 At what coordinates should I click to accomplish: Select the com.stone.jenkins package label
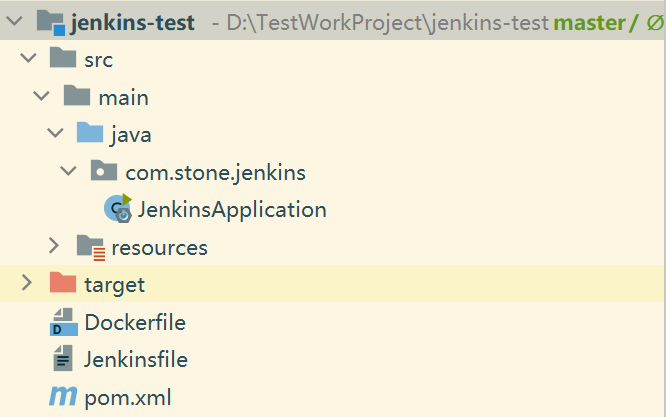215,173
